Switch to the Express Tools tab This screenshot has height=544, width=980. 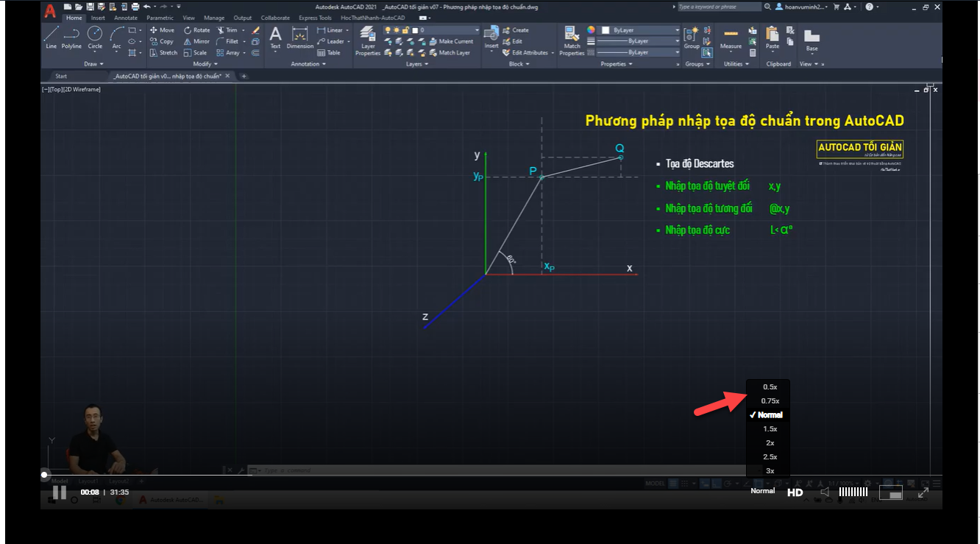315,18
